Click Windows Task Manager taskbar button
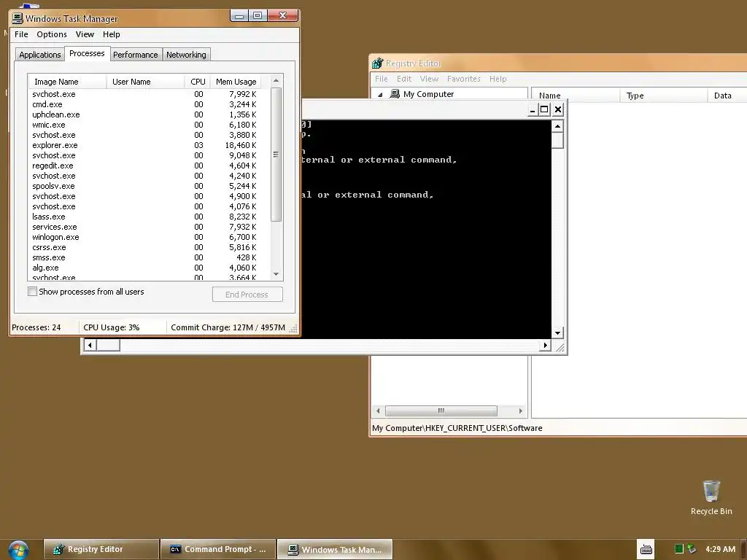This screenshot has height=560, width=747. coord(335,550)
